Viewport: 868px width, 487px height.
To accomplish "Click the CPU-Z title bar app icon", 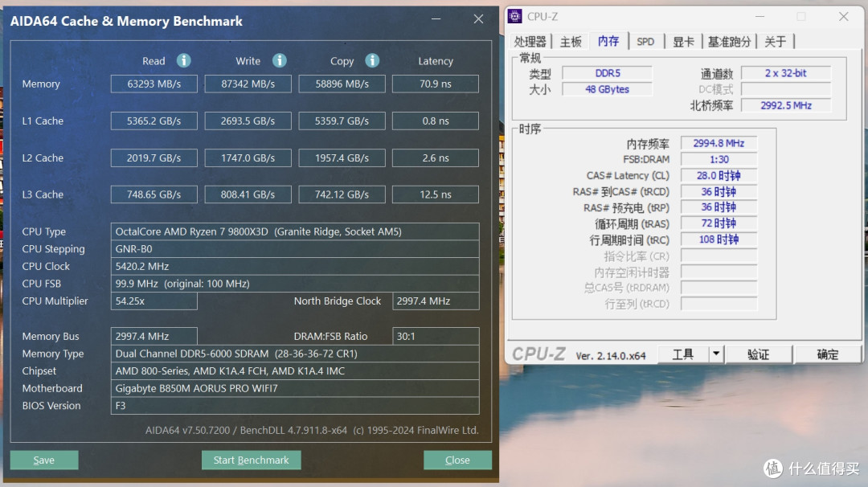I will [x=515, y=17].
